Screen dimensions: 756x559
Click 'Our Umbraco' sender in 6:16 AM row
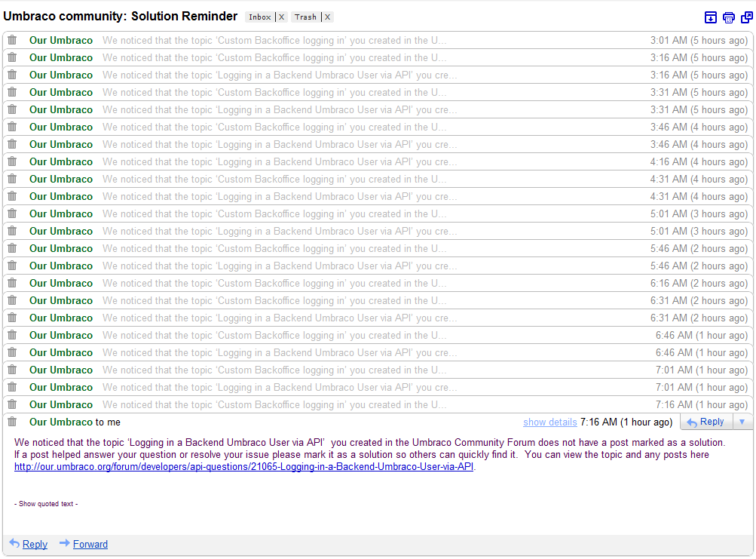tap(61, 284)
